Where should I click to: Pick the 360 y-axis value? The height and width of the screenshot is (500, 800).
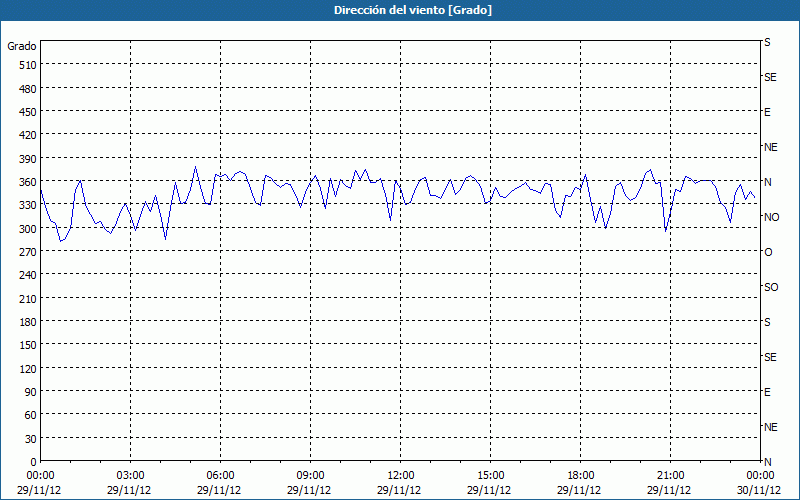[29, 182]
